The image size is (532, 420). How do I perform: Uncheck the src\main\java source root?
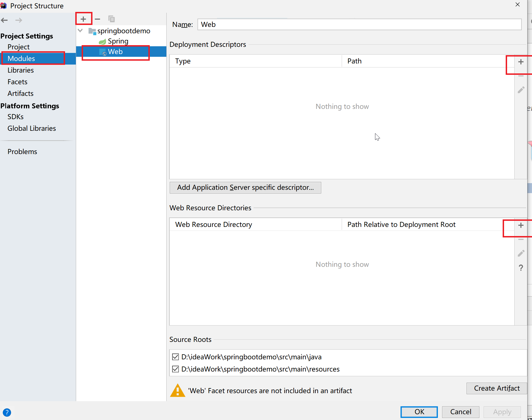tap(175, 357)
